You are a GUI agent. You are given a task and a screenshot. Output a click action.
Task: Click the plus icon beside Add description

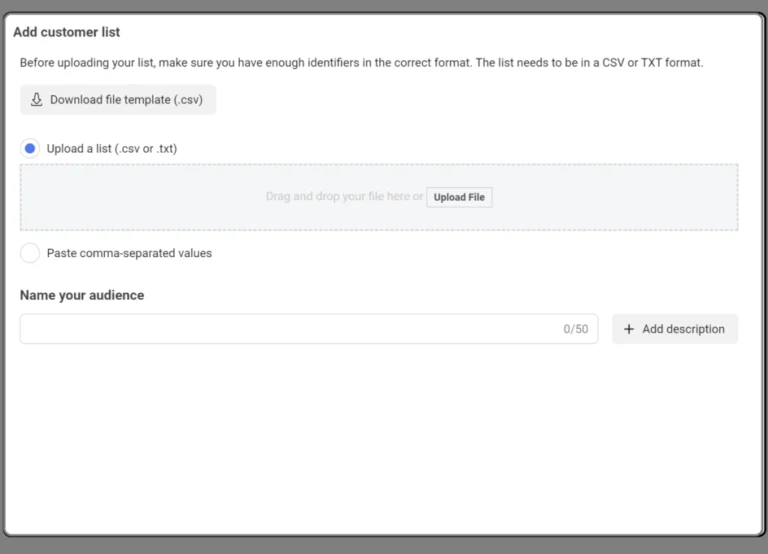click(x=629, y=329)
